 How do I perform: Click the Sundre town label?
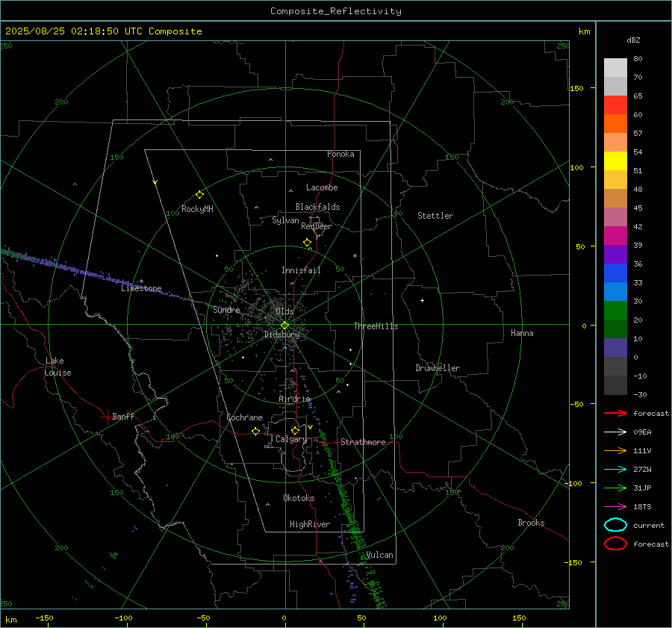click(226, 309)
